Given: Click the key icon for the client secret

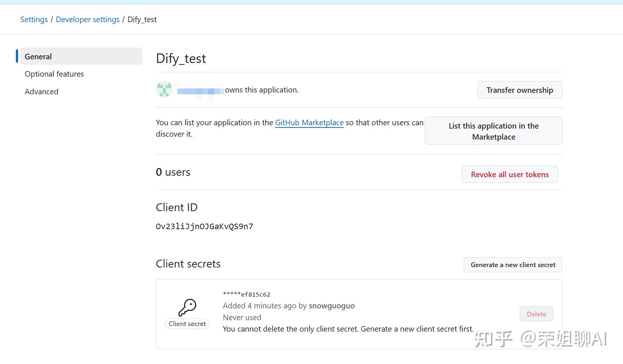Looking at the screenshot, I should point(187,308).
